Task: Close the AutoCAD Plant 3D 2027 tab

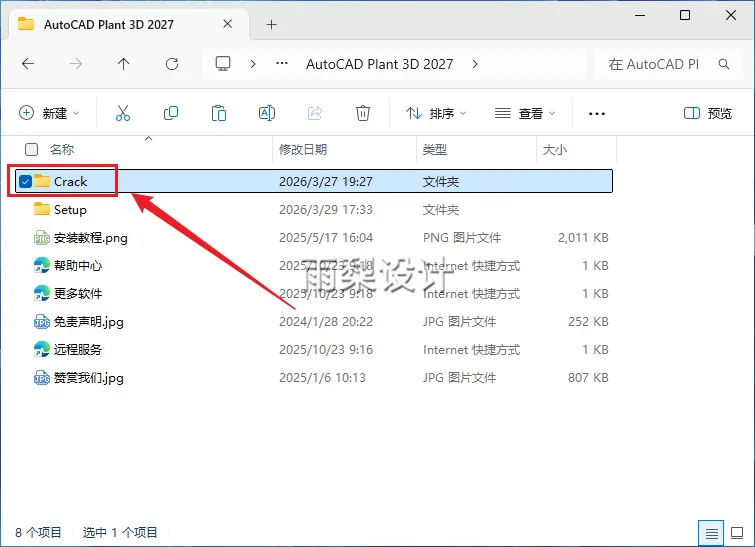Action: tap(228, 24)
